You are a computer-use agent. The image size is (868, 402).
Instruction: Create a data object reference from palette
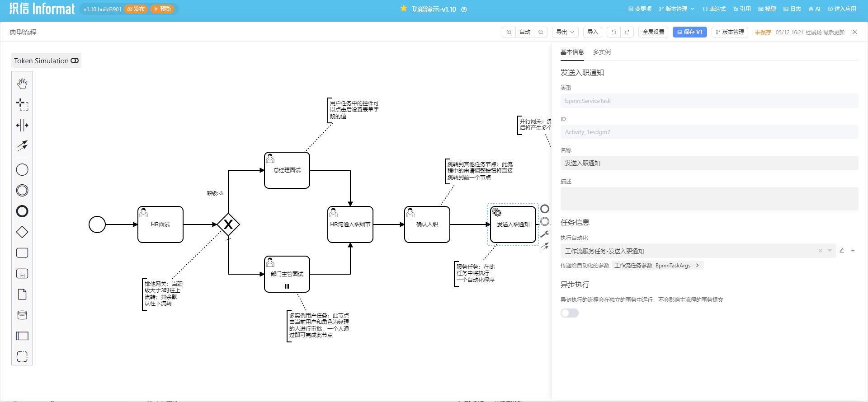pos(22,294)
